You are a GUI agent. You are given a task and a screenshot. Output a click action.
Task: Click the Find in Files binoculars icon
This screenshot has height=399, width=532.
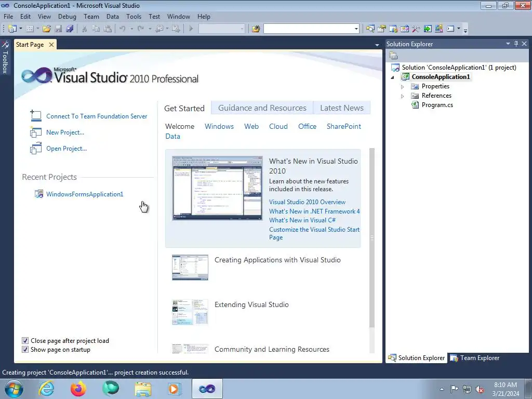tap(256, 29)
